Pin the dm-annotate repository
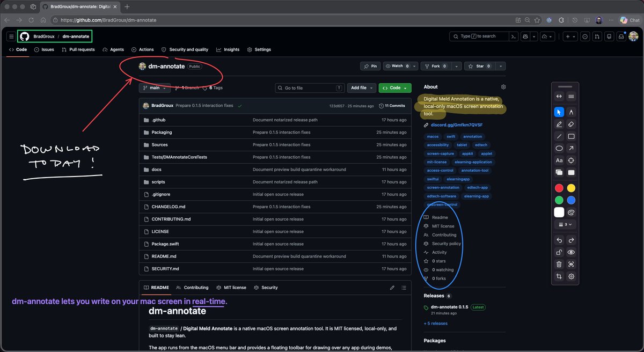The height and width of the screenshot is (352, 644). pyautogui.click(x=370, y=66)
